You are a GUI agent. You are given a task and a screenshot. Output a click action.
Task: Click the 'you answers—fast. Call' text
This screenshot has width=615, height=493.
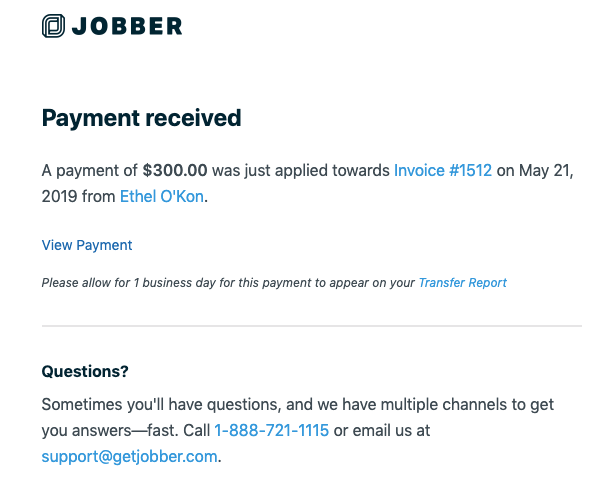click(x=126, y=430)
